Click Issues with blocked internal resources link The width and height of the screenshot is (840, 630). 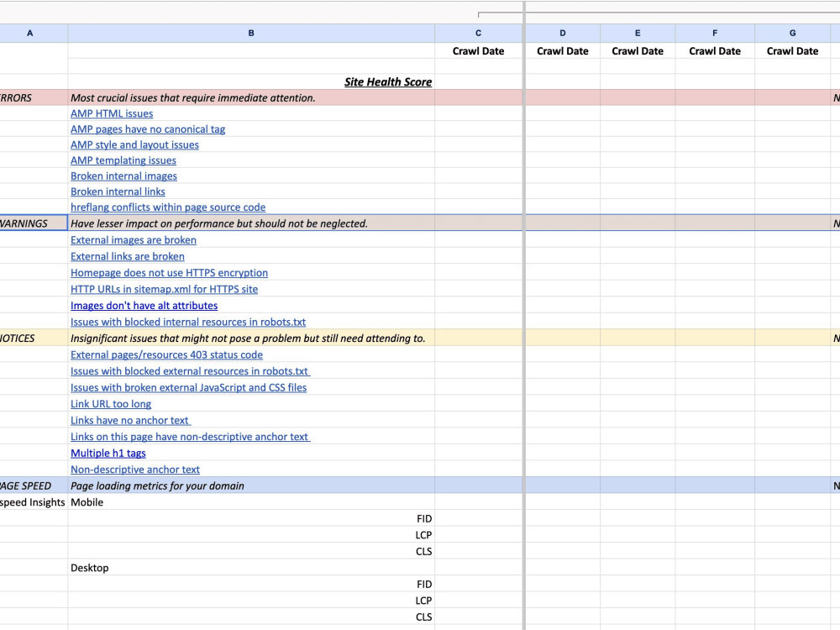click(x=188, y=322)
